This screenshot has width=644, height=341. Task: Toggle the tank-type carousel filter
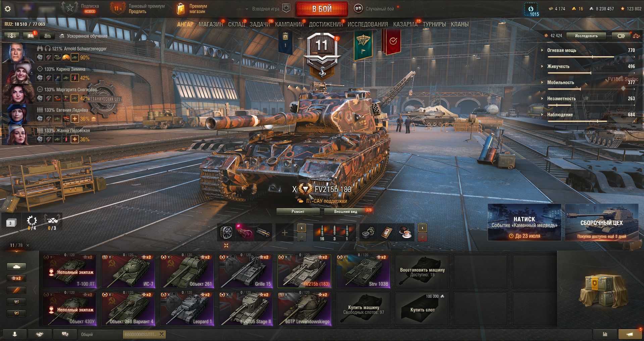pyautogui.click(x=16, y=267)
